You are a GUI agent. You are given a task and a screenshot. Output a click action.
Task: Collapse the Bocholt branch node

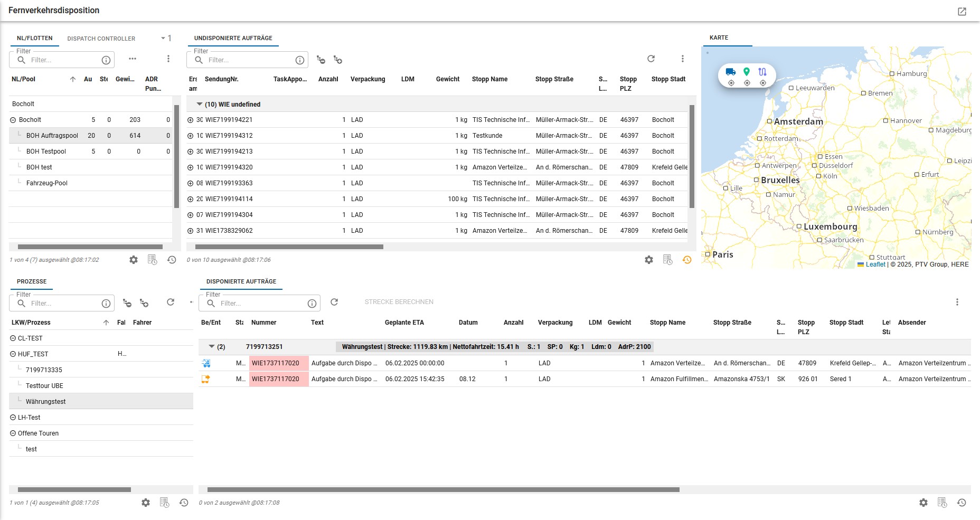point(13,120)
